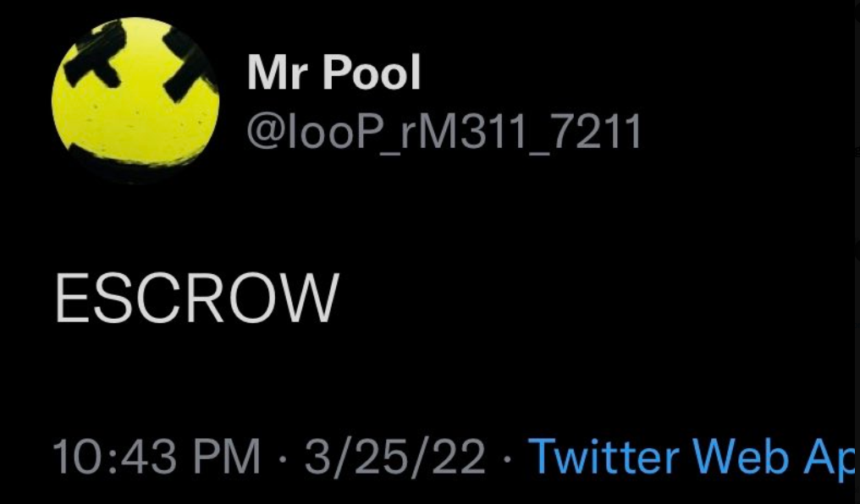
Task: Select the ESCROW tweet text
Action: [x=197, y=299]
